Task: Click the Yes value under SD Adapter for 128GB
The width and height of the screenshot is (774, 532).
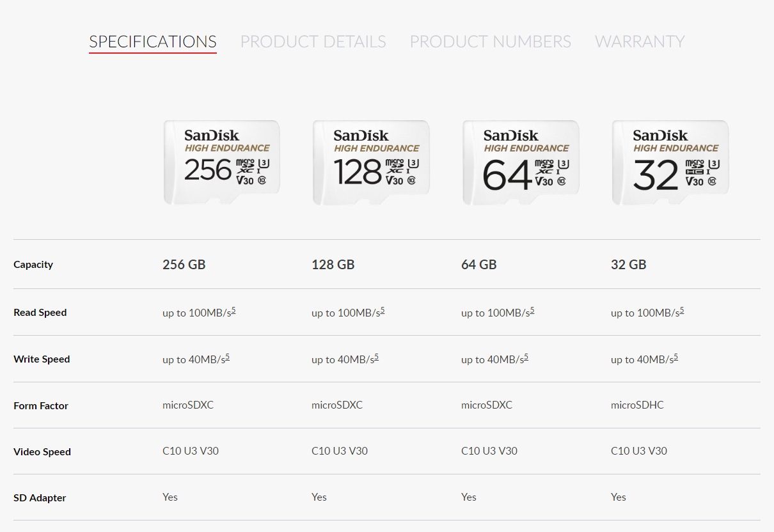Action: (x=319, y=497)
